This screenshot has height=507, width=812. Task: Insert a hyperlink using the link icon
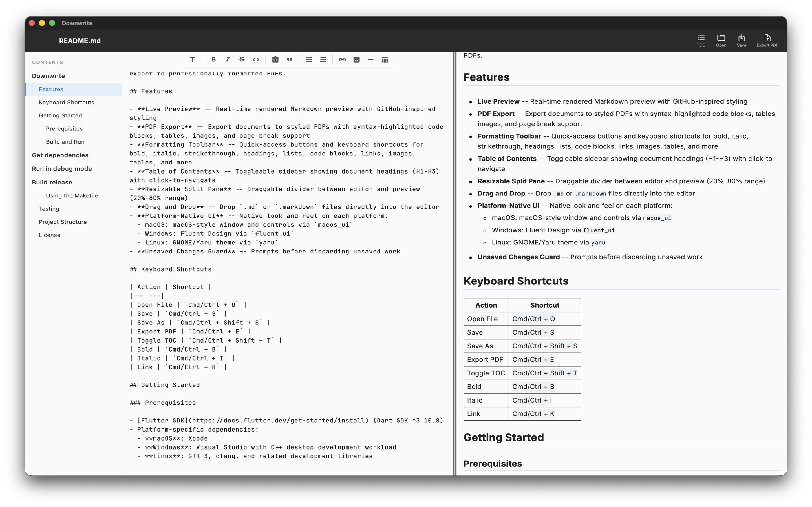(x=342, y=59)
